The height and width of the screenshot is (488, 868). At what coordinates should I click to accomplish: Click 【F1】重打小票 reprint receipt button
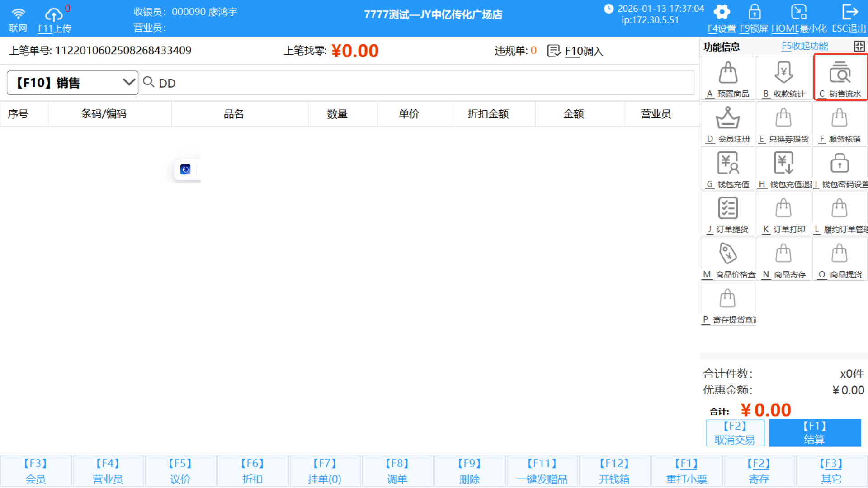[x=687, y=471]
